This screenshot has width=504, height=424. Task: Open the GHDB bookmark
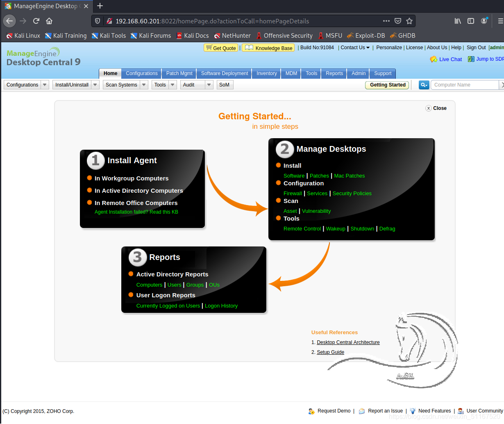click(x=402, y=36)
